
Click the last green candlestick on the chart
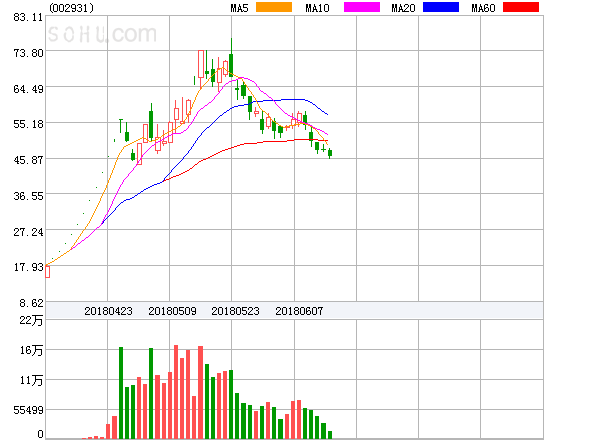330,153
